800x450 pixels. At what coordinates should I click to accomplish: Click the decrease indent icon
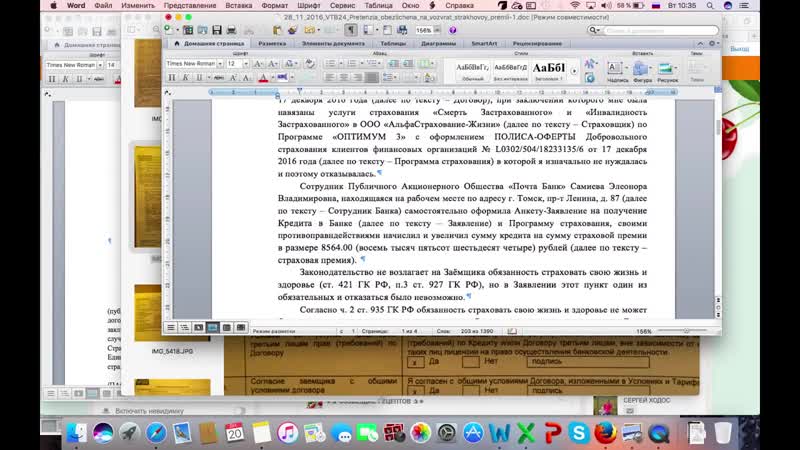click(x=393, y=64)
